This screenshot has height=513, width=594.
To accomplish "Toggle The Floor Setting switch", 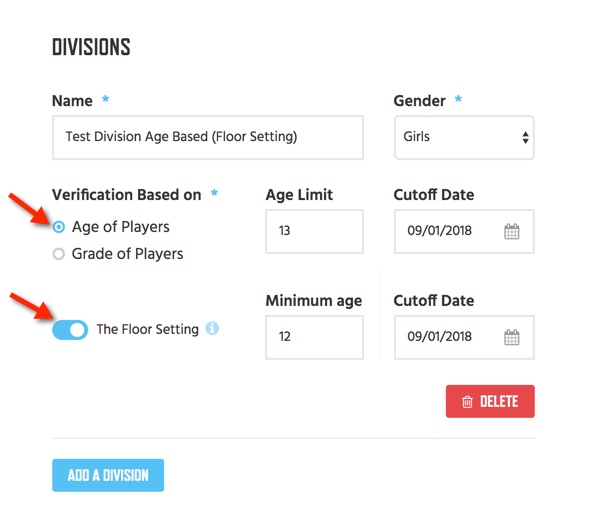I will coord(70,330).
